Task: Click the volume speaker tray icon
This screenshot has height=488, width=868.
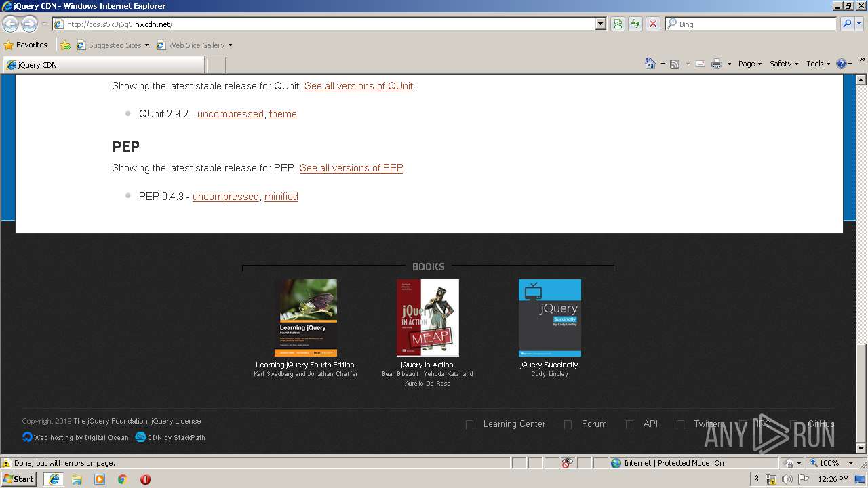Action: pyautogui.click(x=787, y=479)
